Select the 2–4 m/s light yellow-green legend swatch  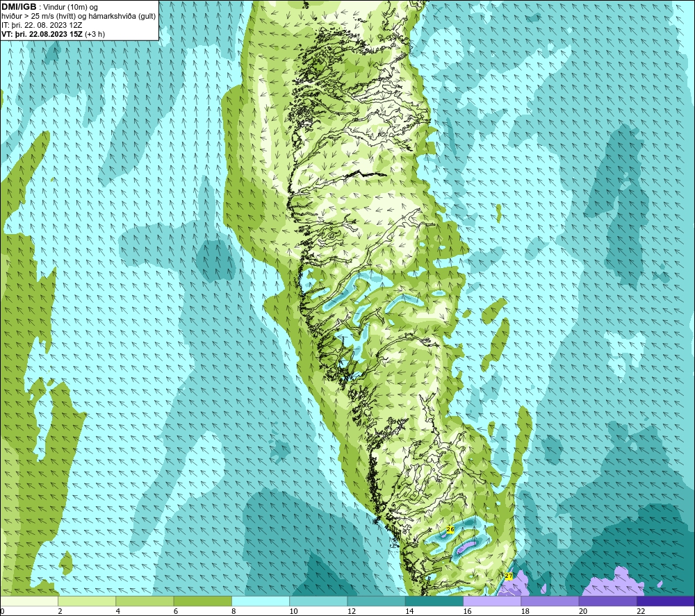pos(87,601)
